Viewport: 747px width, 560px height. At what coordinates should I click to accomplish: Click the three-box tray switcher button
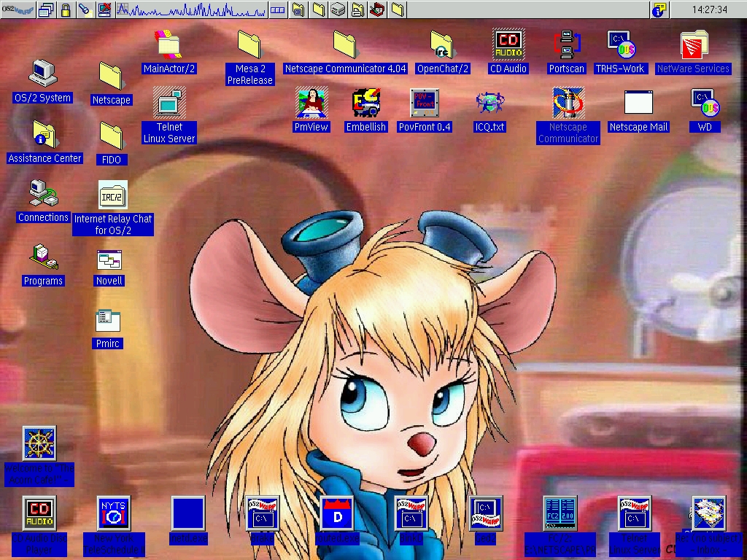pyautogui.click(x=278, y=9)
